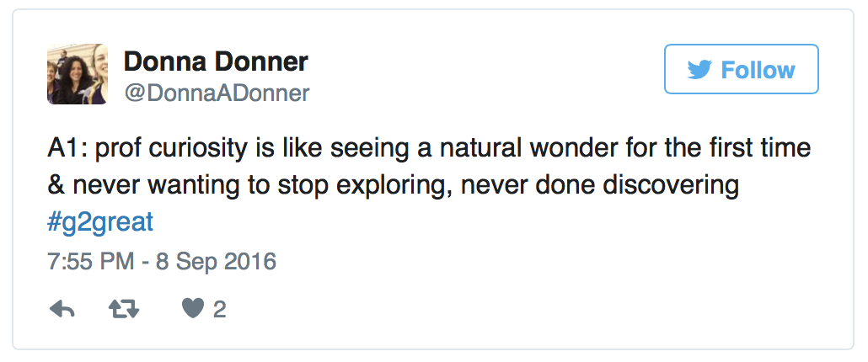
Task: Like the tweet with the heart icon
Action: coord(193,309)
